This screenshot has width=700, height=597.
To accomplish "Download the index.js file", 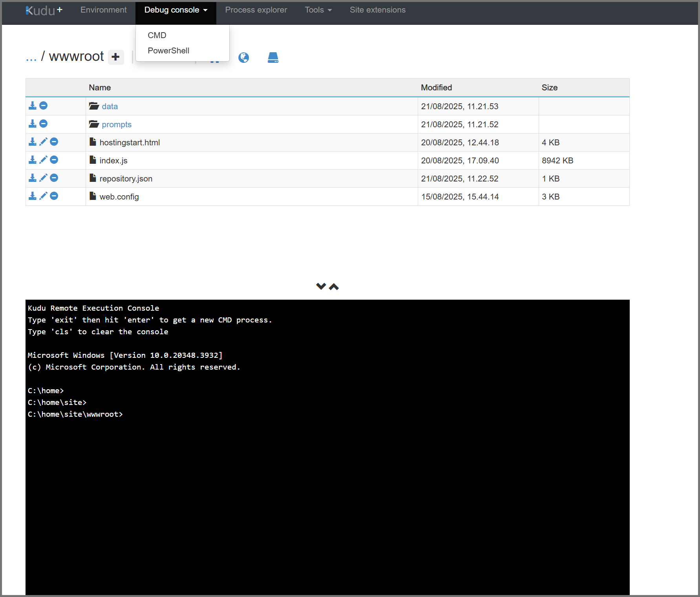I will coord(33,160).
